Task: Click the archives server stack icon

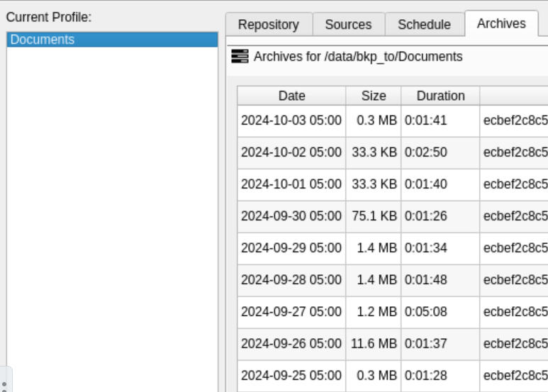Action: point(240,56)
